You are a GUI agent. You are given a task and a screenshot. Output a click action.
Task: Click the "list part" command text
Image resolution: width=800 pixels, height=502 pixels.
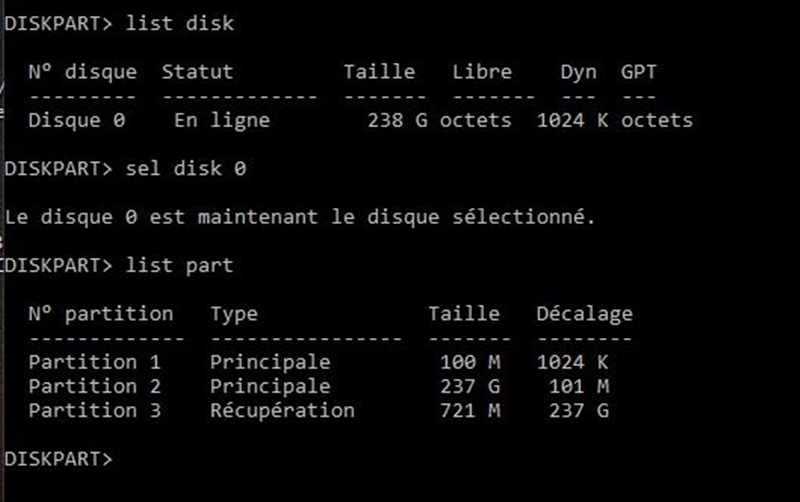point(180,266)
